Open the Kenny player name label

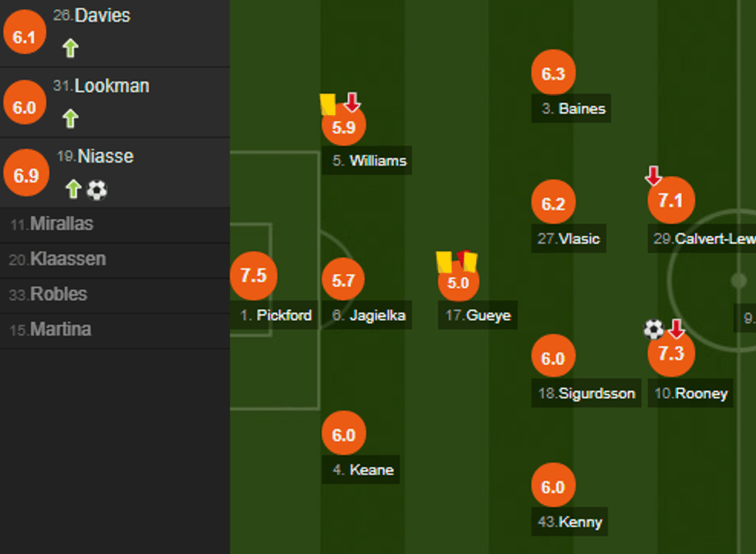(570, 522)
